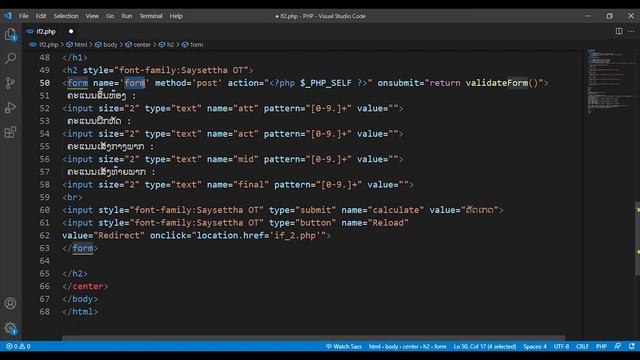Open the Search view icon
Image resolution: width=640 pixels, height=360 pixels.
pyautogui.click(x=11, y=58)
